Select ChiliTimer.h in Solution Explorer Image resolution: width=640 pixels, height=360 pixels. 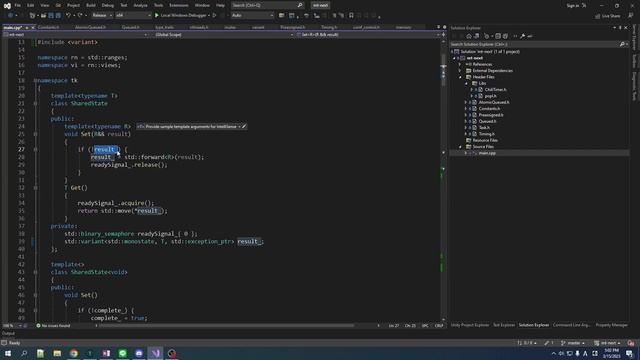pyautogui.click(x=496, y=89)
